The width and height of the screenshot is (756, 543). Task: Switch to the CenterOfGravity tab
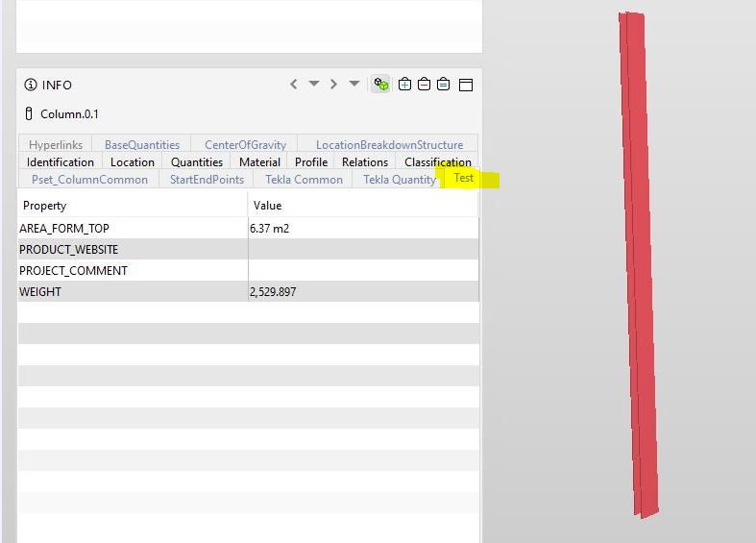[245, 145]
